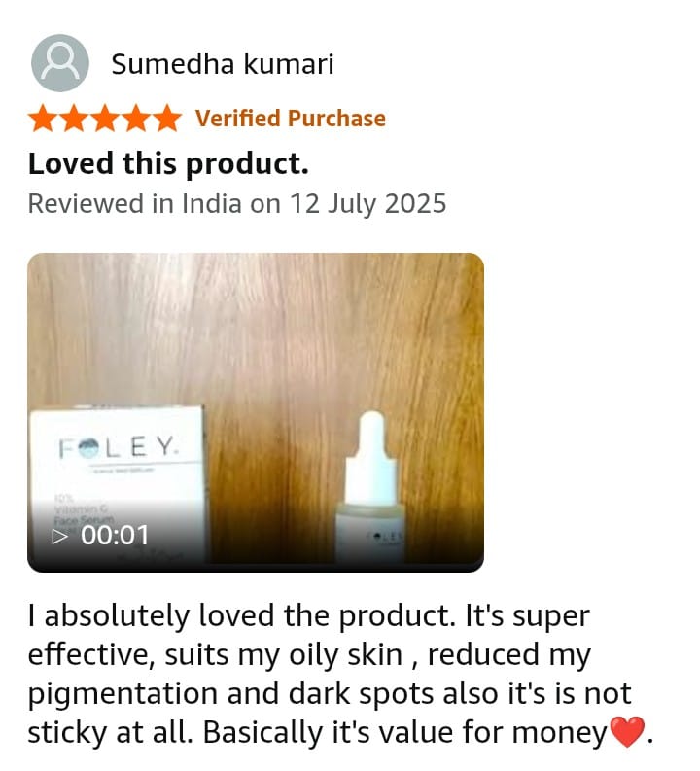Click the first orange rating star
The height and width of the screenshot is (771, 700).
[43, 119]
